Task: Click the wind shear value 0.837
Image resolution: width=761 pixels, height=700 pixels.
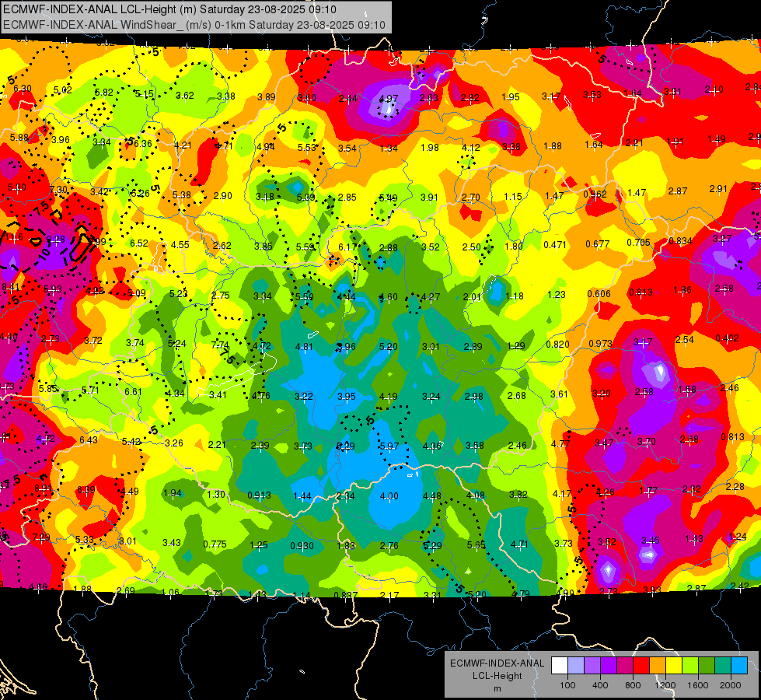Action: [346, 595]
